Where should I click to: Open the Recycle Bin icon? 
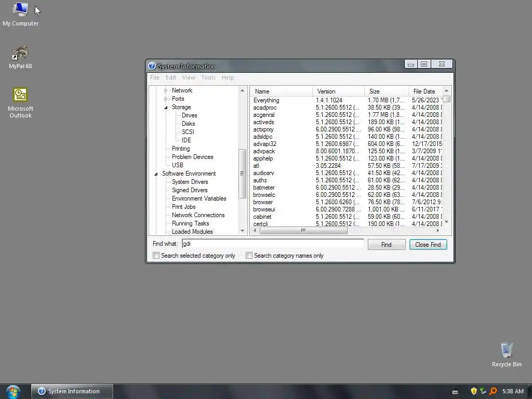point(507,355)
